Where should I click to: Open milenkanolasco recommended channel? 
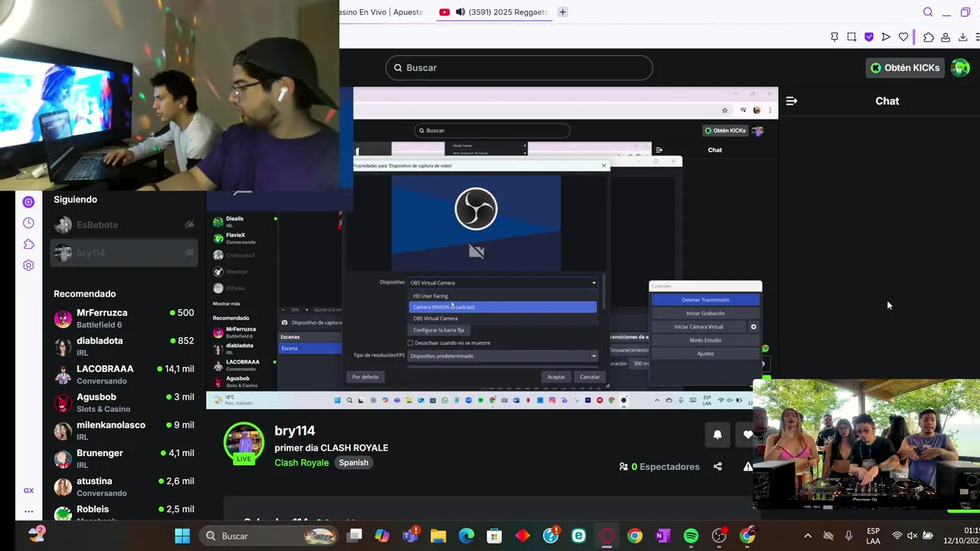[124, 431]
